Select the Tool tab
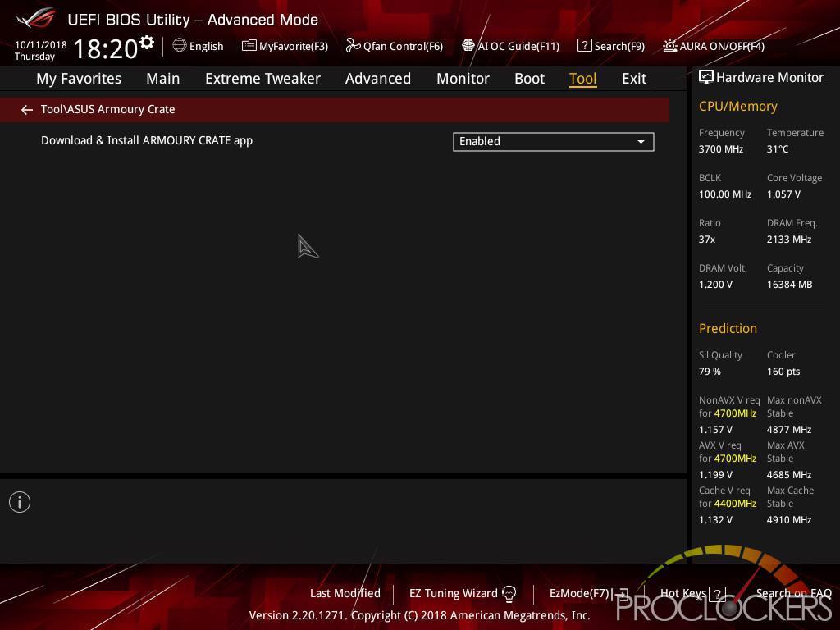840x630 pixels. pos(583,79)
